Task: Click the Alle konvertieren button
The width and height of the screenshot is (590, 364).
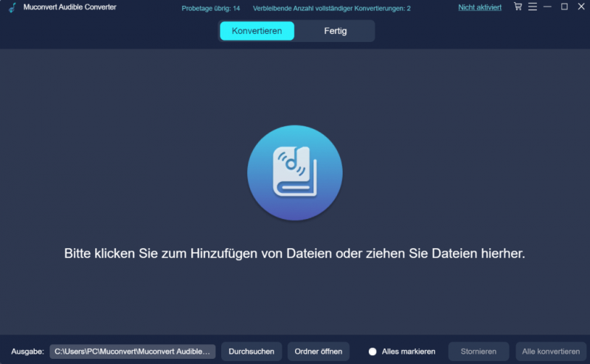Action: point(551,351)
